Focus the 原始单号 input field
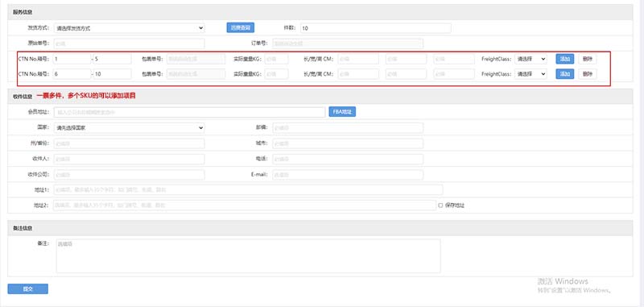Screen dimensions: 644x307 [129, 44]
